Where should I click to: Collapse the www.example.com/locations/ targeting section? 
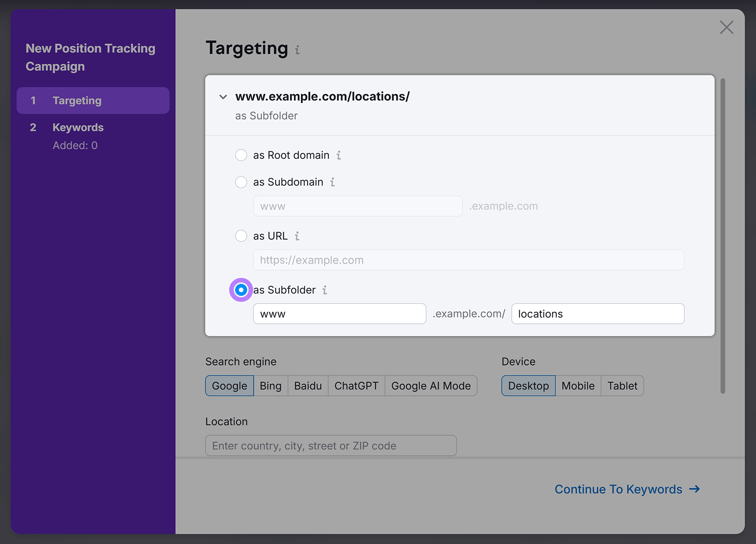tap(223, 97)
